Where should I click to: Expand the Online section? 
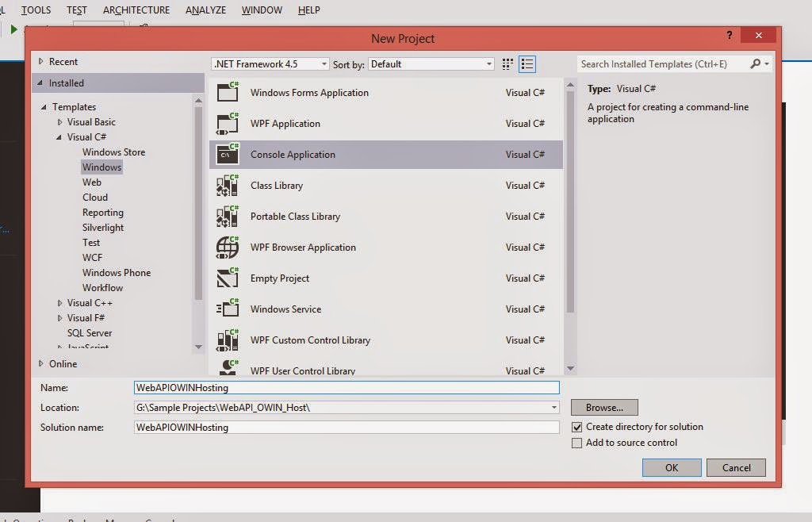tap(41, 363)
